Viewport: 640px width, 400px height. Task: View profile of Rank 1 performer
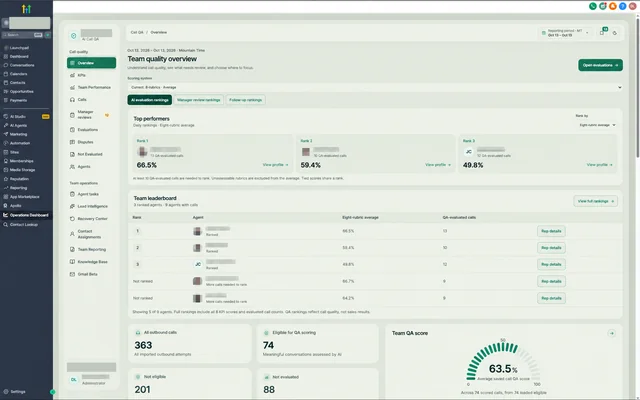pyautogui.click(x=276, y=165)
